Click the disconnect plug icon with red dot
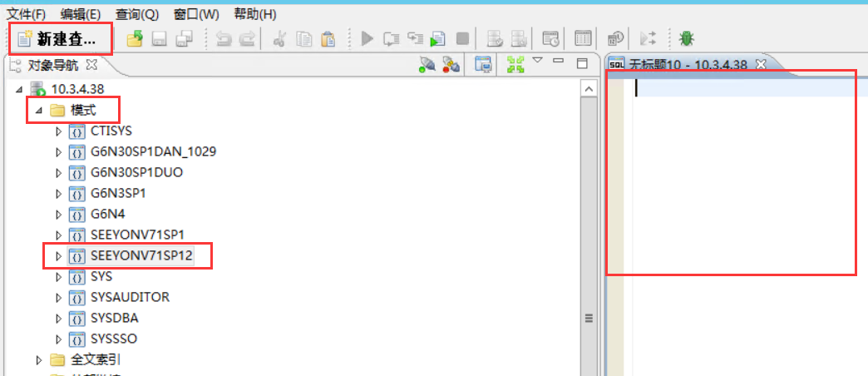Image resolution: width=868 pixels, height=376 pixels. point(451,66)
